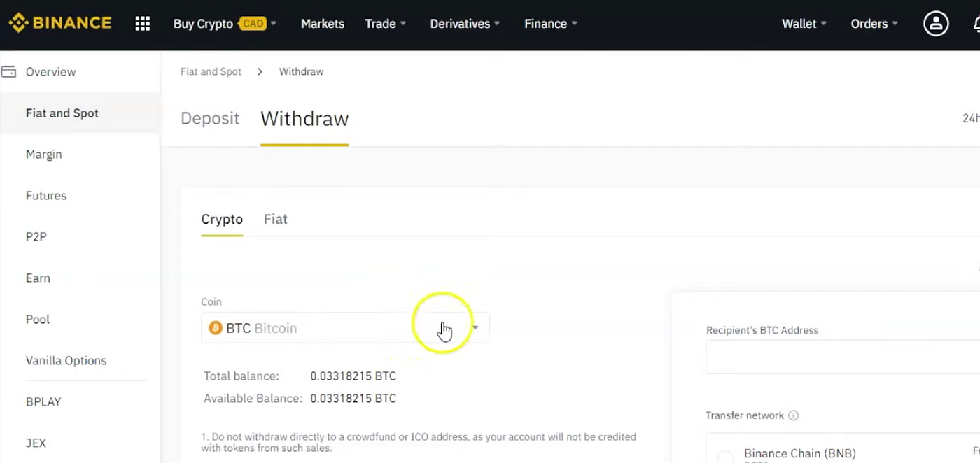Switch to the Deposit tab

point(209,118)
